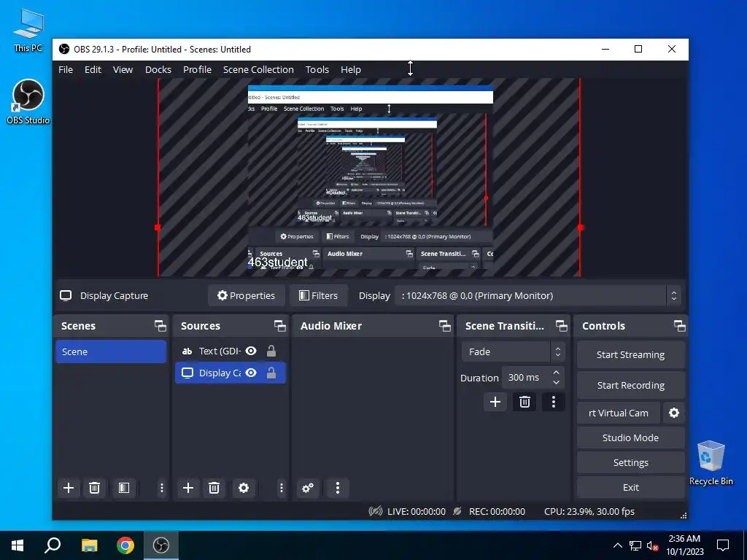
Task: Click muted volume tray icon
Action: (x=653, y=545)
